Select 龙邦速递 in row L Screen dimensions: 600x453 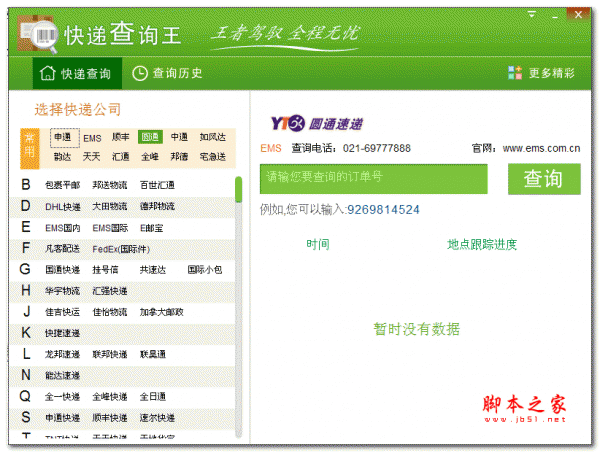(x=62, y=354)
